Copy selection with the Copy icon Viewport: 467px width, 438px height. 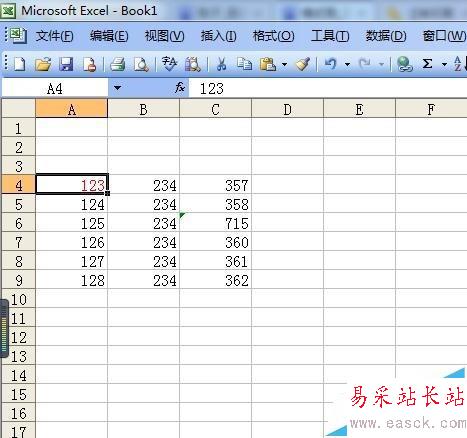click(x=244, y=64)
